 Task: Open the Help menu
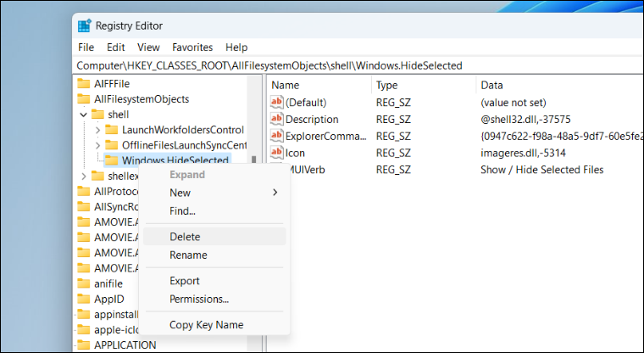[236, 48]
